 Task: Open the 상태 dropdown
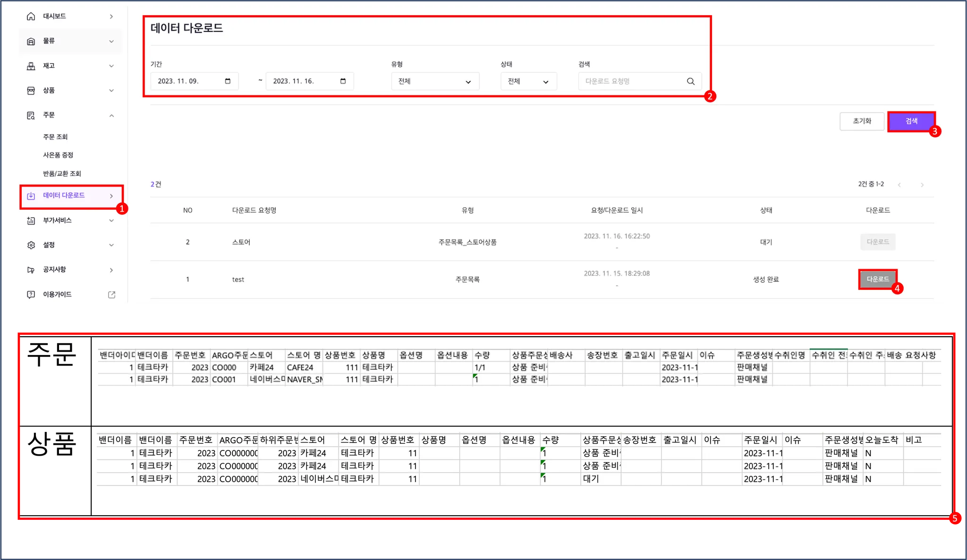click(528, 81)
